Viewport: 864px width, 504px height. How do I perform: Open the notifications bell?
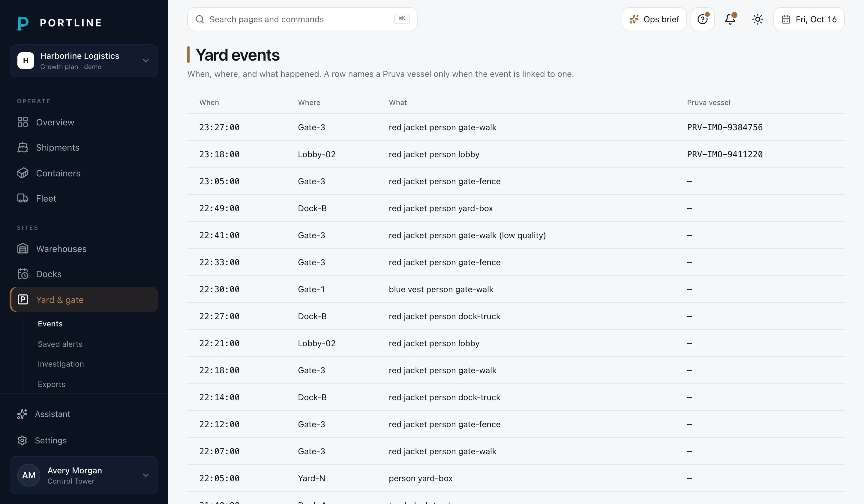[730, 19]
